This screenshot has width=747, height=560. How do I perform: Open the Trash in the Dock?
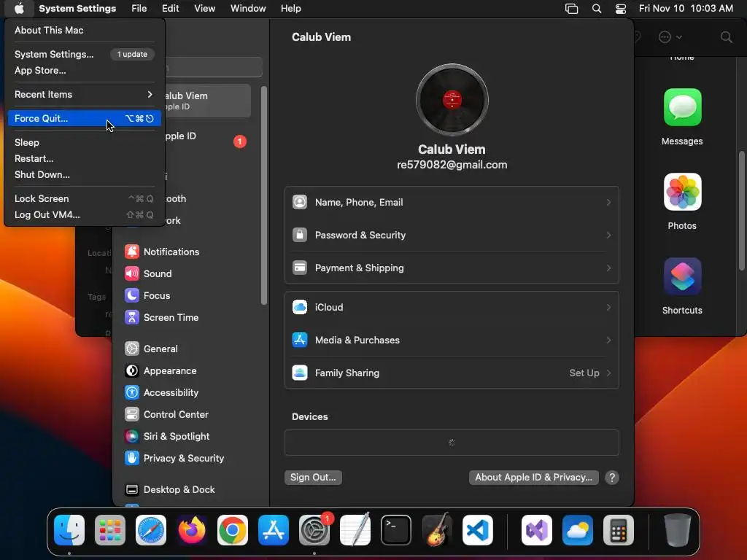[678, 529]
